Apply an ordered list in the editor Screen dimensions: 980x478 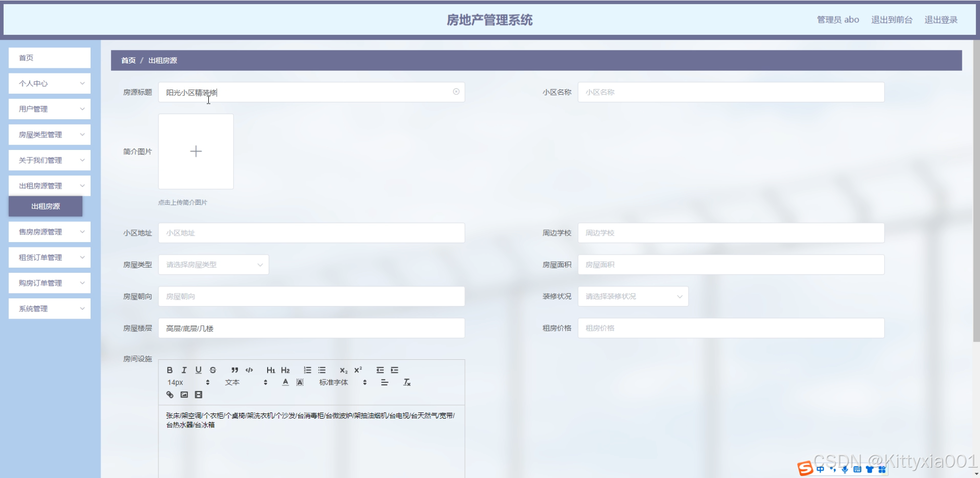pos(308,370)
